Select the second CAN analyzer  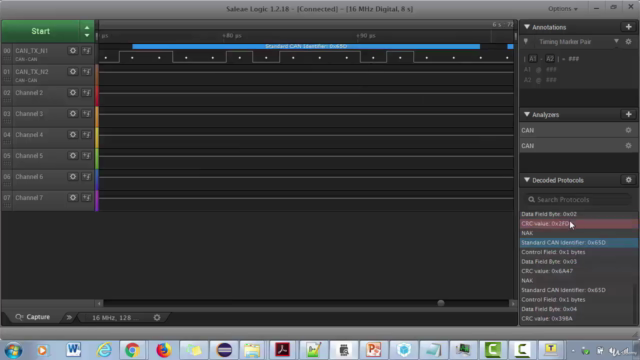pyautogui.click(x=578, y=146)
